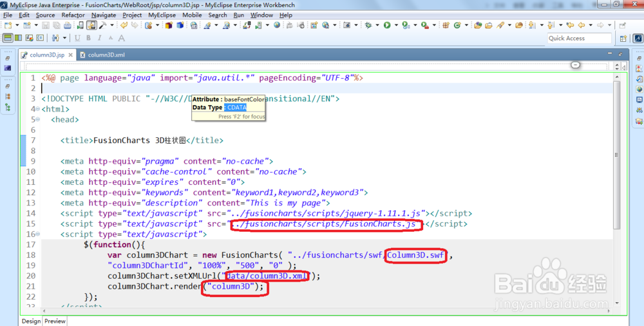Collapse the html tag fold on line 4
644x326 pixels.
point(38,109)
